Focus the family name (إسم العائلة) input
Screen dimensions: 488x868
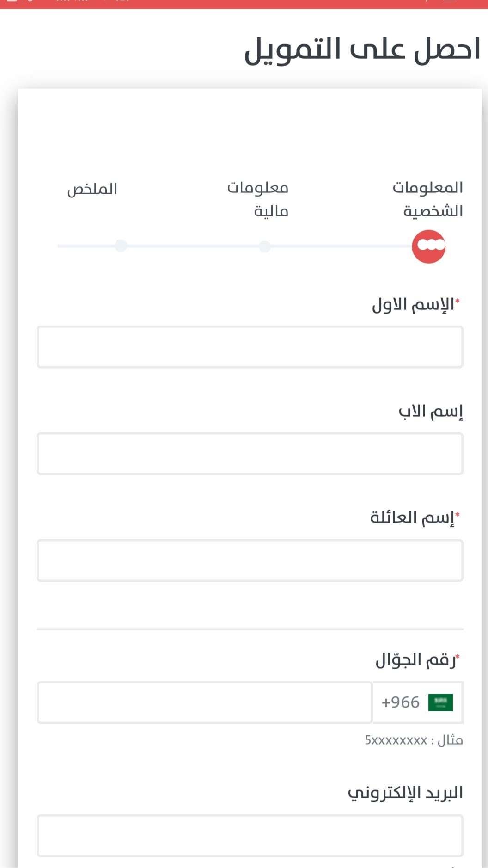tap(250, 560)
